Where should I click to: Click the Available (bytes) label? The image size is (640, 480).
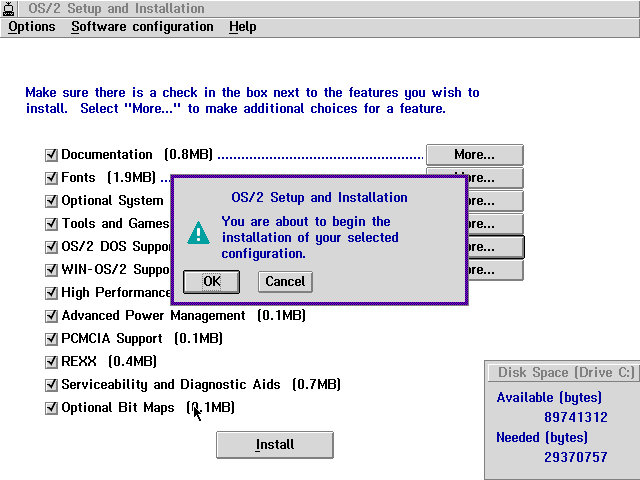tap(549, 398)
